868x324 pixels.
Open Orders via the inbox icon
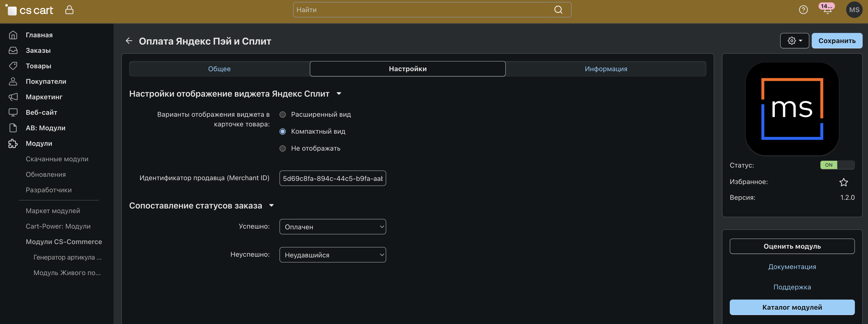click(x=13, y=50)
